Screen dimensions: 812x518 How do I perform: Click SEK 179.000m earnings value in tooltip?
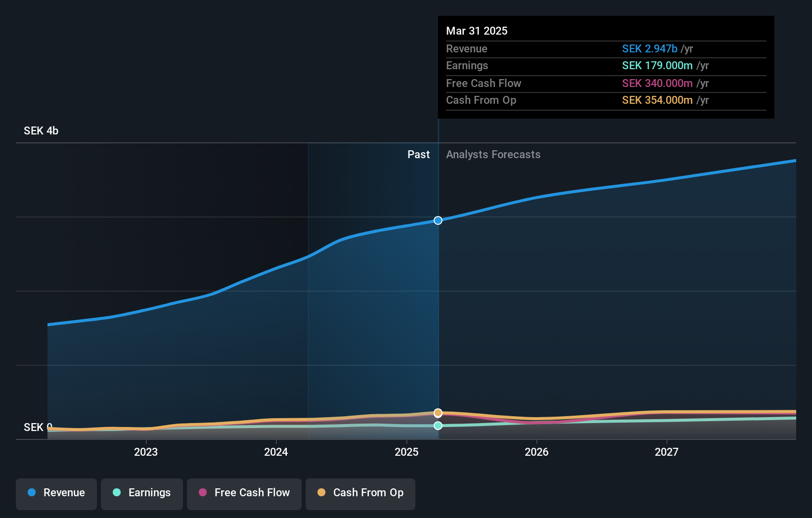coord(657,65)
